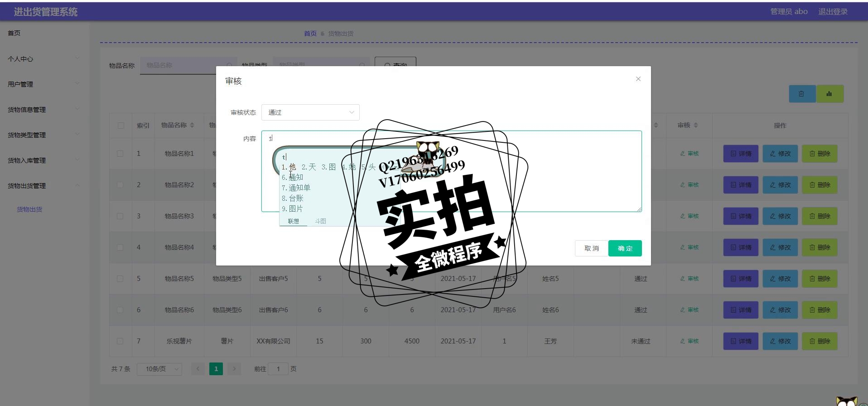The image size is (868, 406).
Task: Click 删除 for 乐视薯片 row
Action: pos(820,341)
